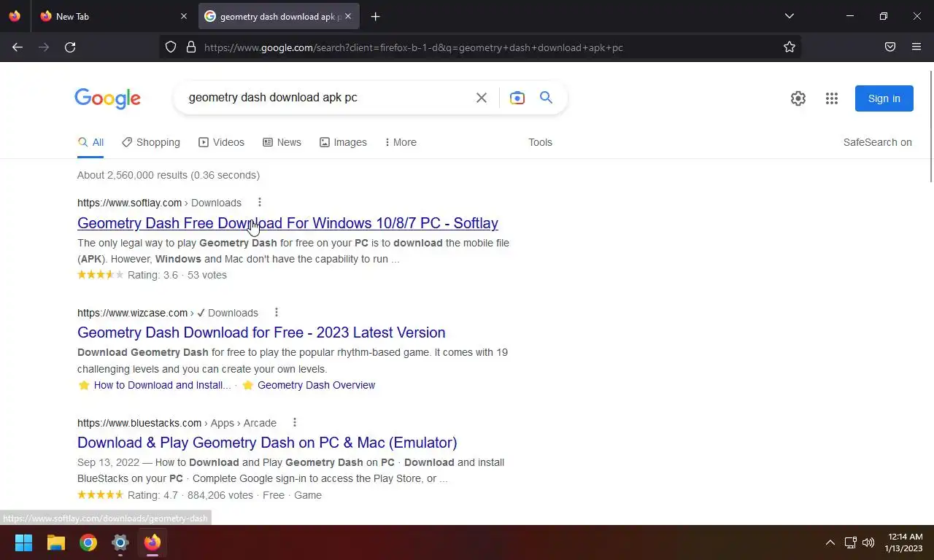The height and width of the screenshot is (560, 934).
Task: Close the New Tab tab
Action: pyautogui.click(x=184, y=16)
